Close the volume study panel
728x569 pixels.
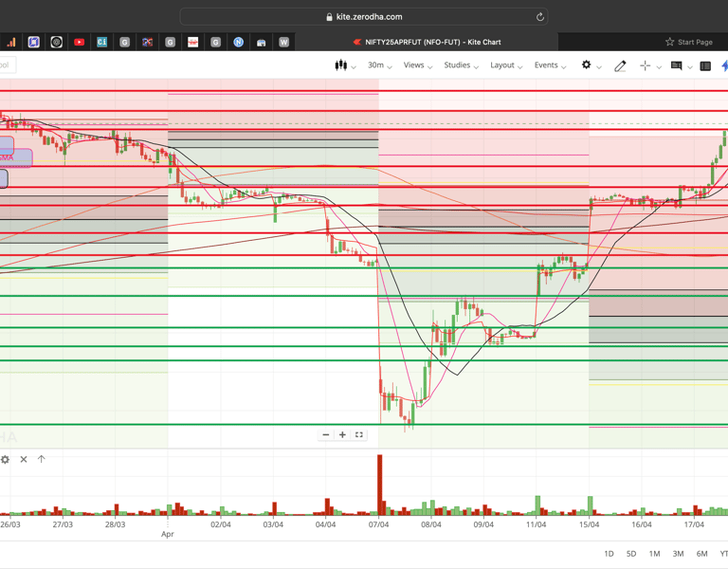(24, 459)
